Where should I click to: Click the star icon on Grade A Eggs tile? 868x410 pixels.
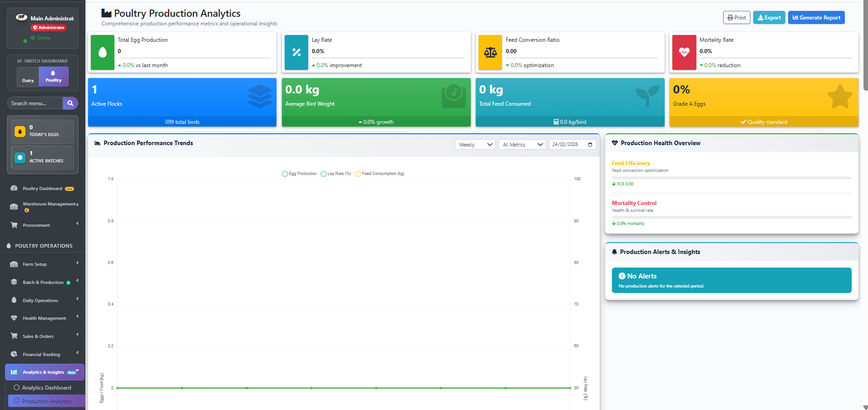[840, 96]
